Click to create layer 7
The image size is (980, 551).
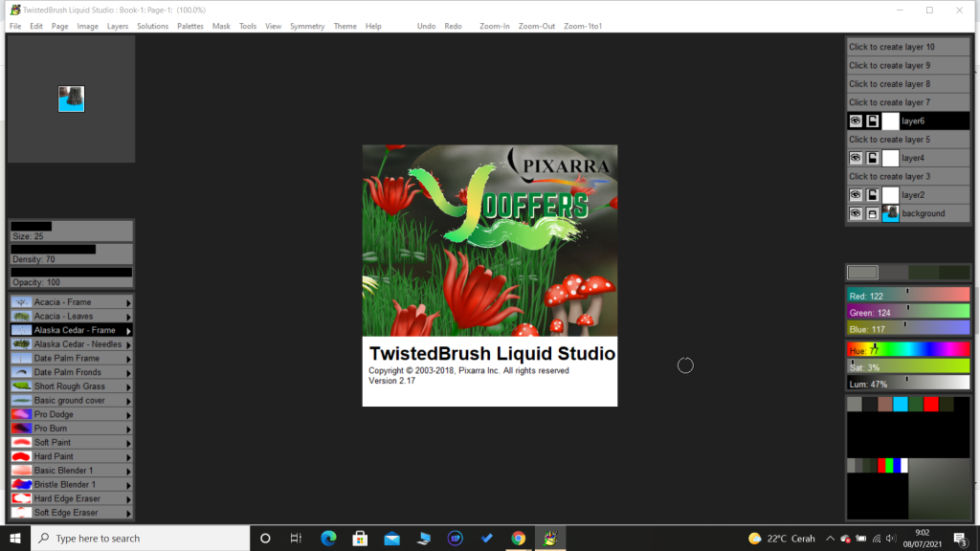(908, 102)
